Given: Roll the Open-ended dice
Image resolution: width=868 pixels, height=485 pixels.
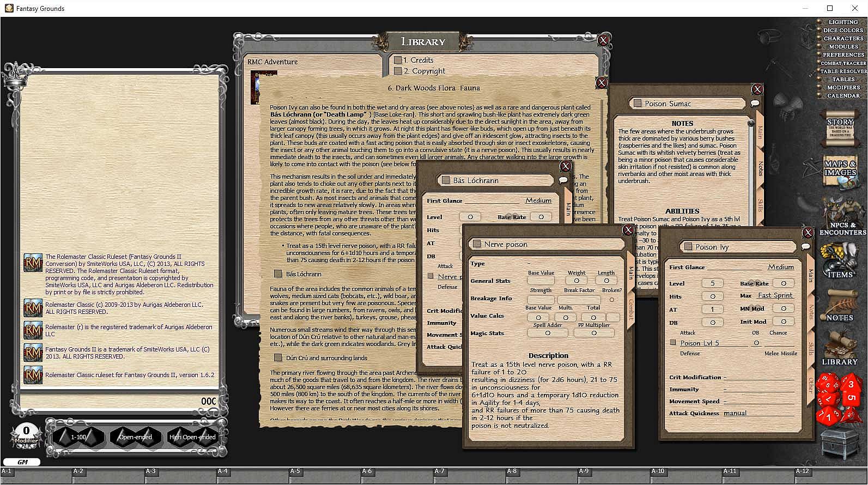Looking at the screenshot, I should coord(136,436).
